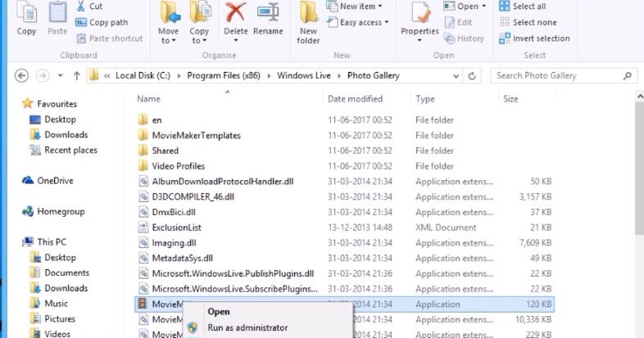
Task: Open Pictures under This PC
Action: tap(53, 318)
